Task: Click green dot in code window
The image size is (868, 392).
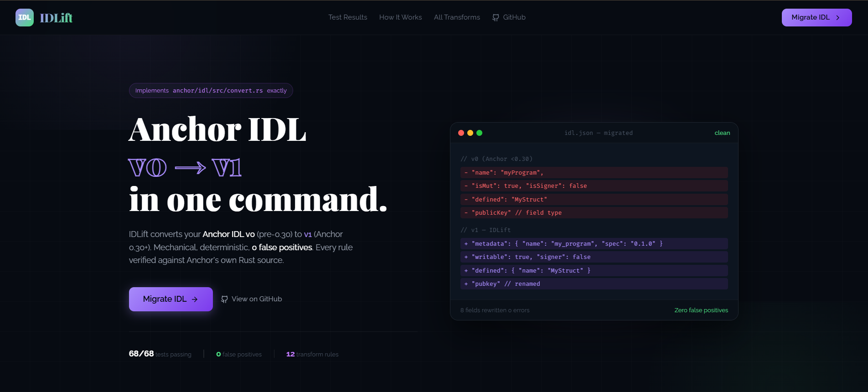Action: [x=479, y=133]
